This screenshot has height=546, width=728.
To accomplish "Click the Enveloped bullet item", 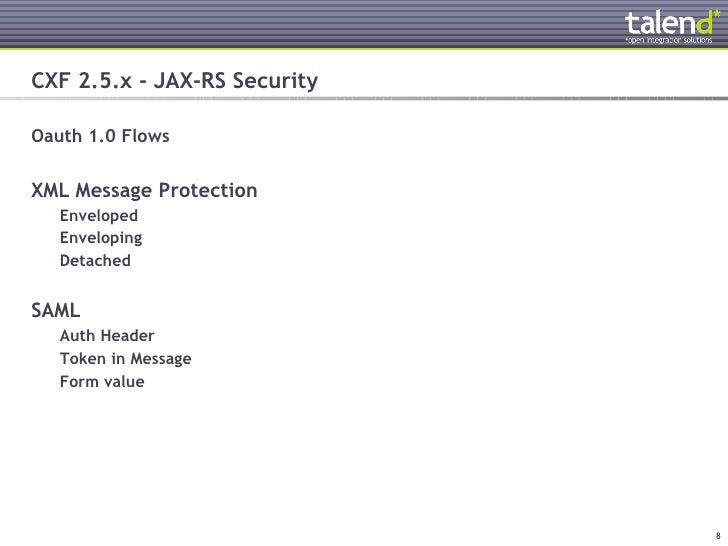I will pyautogui.click(x=99, y=215).
